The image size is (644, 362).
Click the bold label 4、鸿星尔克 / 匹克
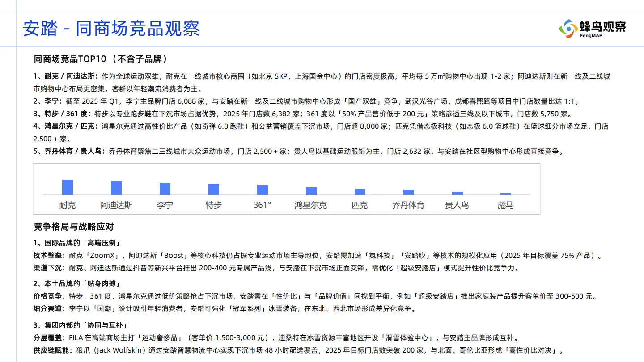click(65, 126)
